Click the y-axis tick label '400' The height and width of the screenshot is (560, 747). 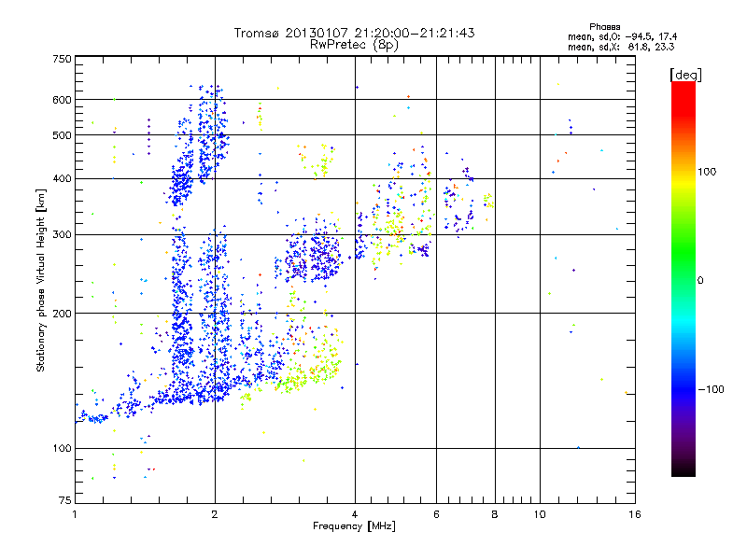click(62, 178)
